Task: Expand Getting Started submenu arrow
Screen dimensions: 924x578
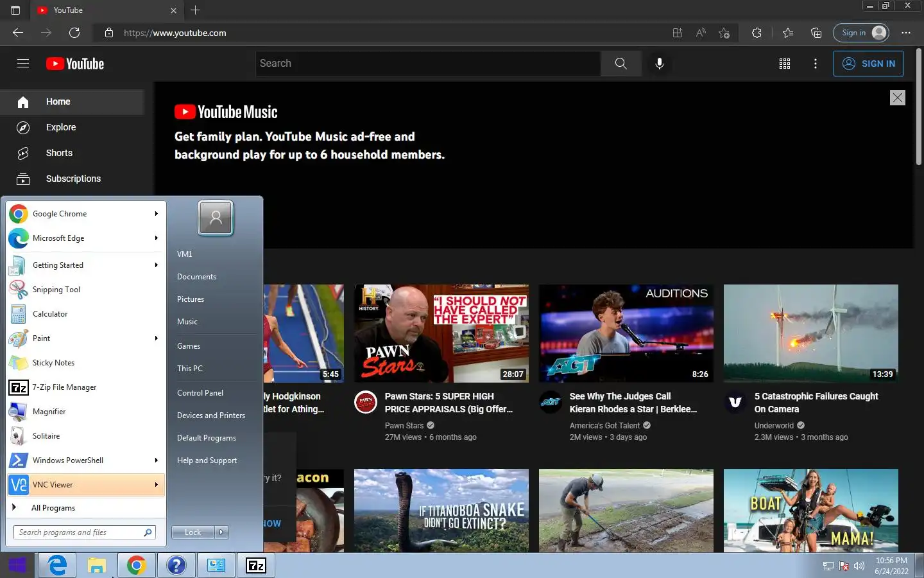Action: pos(156,265)
